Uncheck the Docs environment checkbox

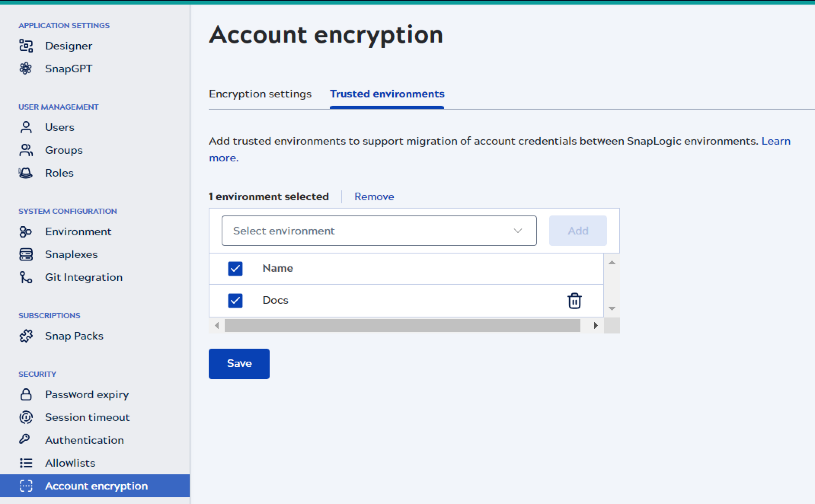point(235,300)
